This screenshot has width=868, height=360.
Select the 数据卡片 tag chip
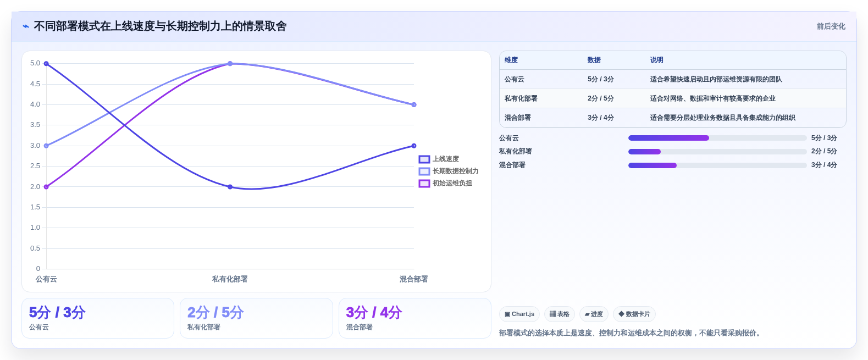(x=634, y=314)
